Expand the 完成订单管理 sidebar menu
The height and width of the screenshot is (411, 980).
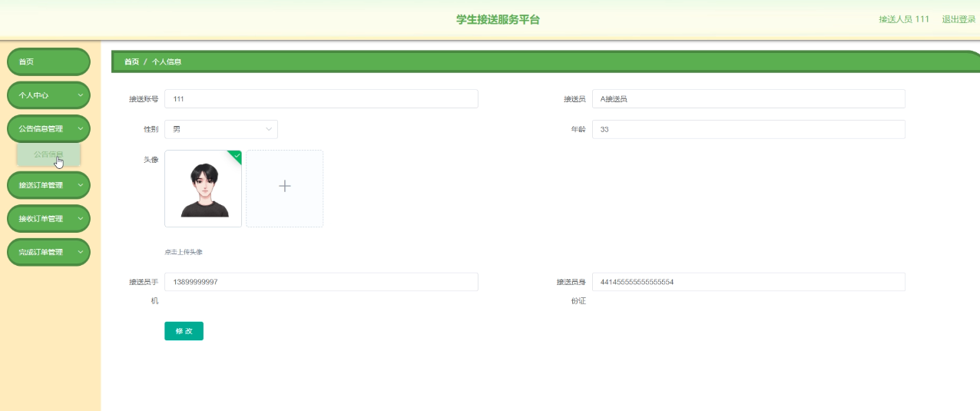click(x=48, y=252)
